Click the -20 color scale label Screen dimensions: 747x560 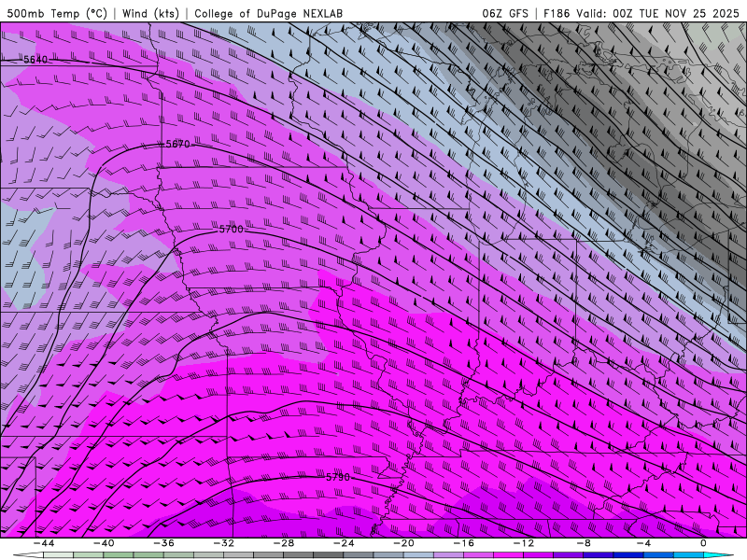403,543
